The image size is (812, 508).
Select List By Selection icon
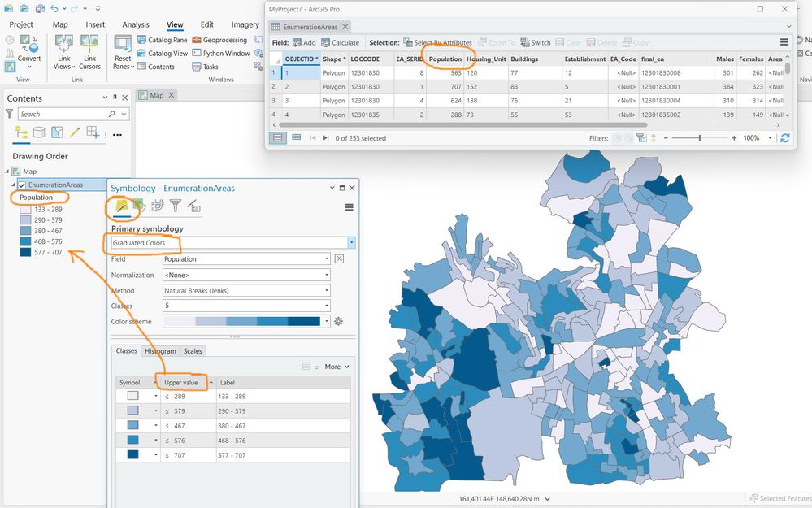coord(57,132)
